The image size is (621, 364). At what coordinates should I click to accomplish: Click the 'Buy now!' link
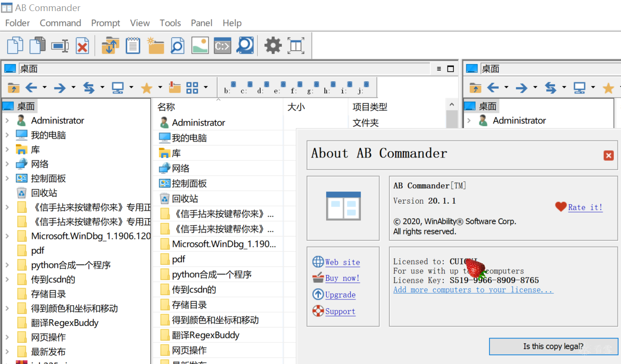click(x=343, y=278)
